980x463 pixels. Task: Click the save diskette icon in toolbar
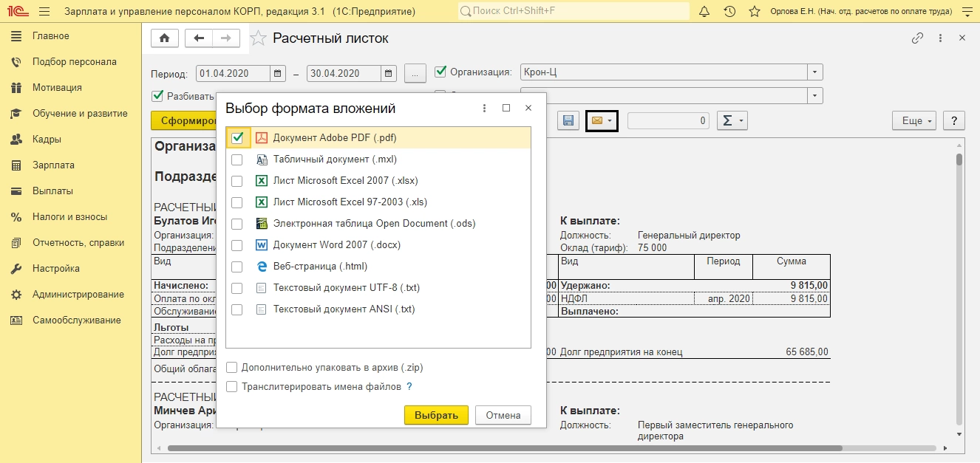pos(568,120)
